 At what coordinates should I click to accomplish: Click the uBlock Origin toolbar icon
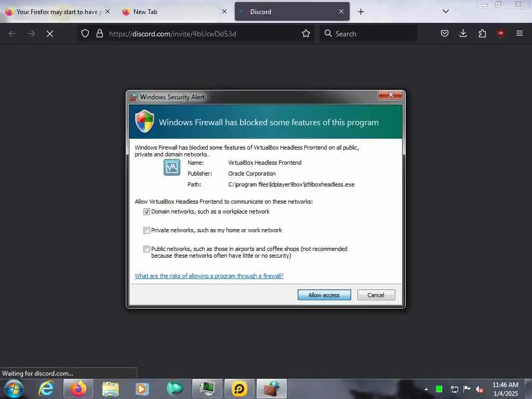pyautogui.click(x=501, y=33)
